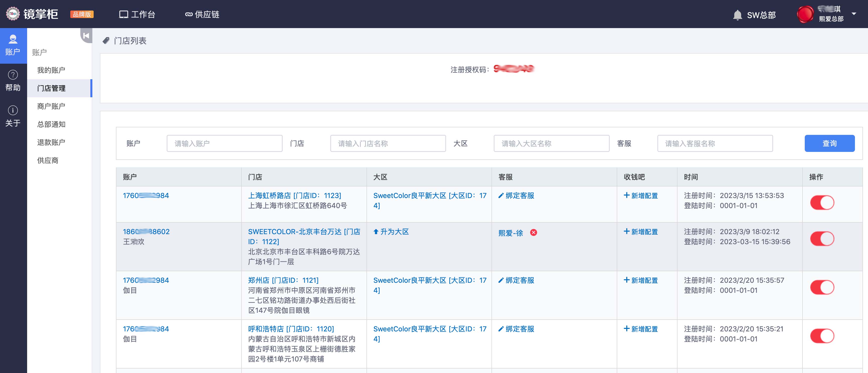The width and height of the screenshot is (868, 373).
Task: Toggle the switch for 上海虹桥路店
Action: (822, 203)
